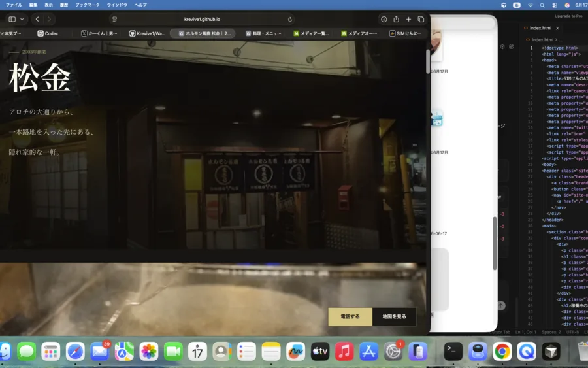The height and width of the screenshot is (368, 588).
Task: Open FaceTime from the Dock
Action: (x=173, y=352)
